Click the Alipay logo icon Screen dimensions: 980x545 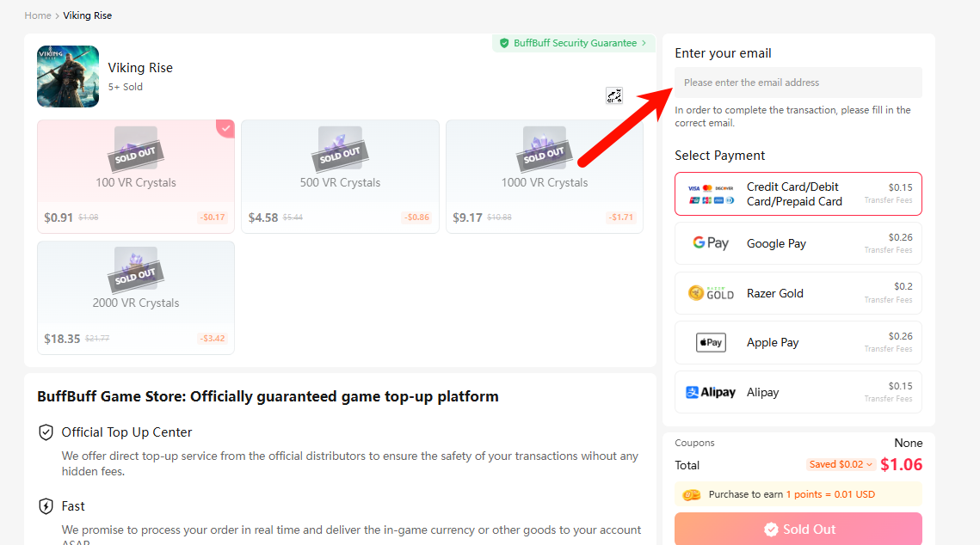711,392
